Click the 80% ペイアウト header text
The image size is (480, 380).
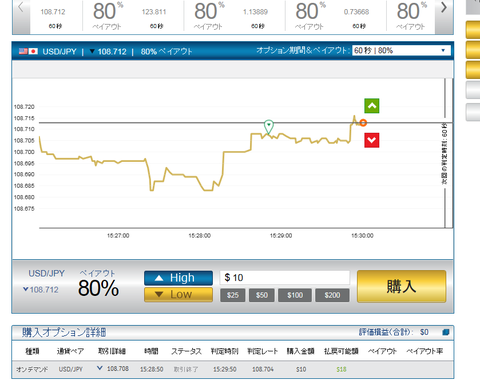(166, 52)
